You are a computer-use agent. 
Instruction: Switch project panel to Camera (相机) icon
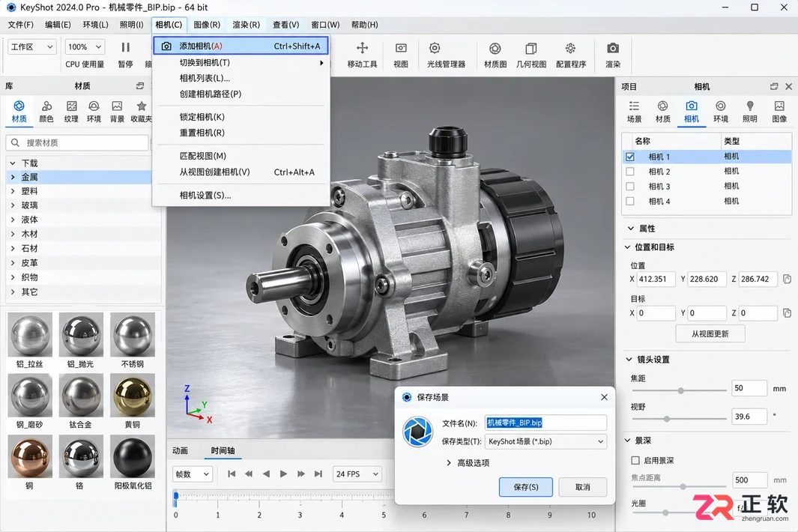(691, 106)
